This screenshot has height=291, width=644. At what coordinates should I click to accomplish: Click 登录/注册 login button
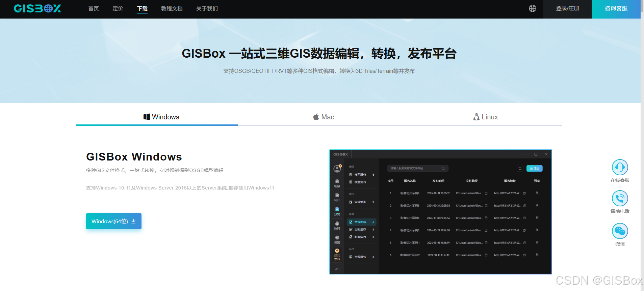point(568,9)
